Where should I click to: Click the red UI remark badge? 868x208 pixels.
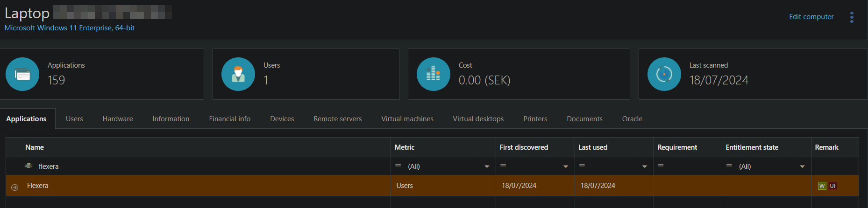tap(832, 186)
